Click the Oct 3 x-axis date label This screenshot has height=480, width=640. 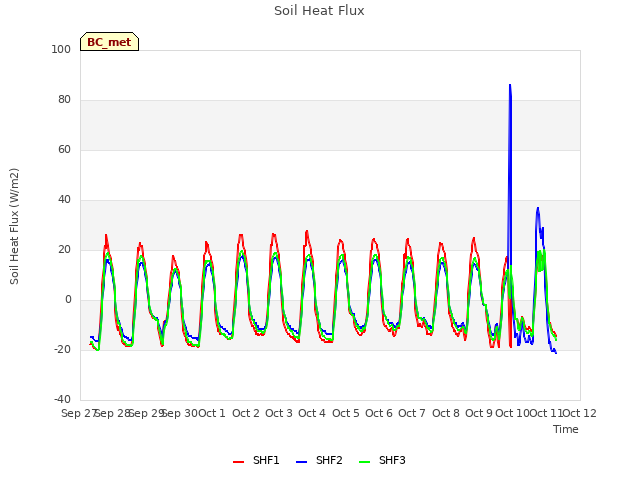point(279,413)
